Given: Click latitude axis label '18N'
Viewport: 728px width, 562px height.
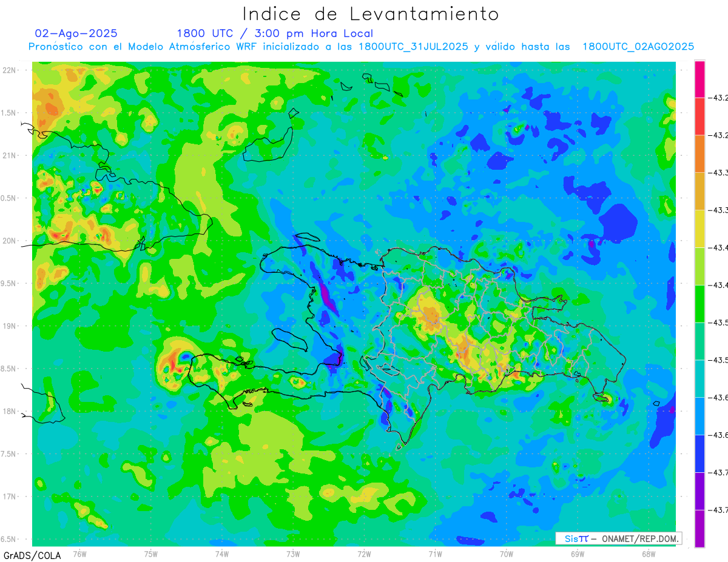Looking at the screenshot, I should [x=9, y=411].
